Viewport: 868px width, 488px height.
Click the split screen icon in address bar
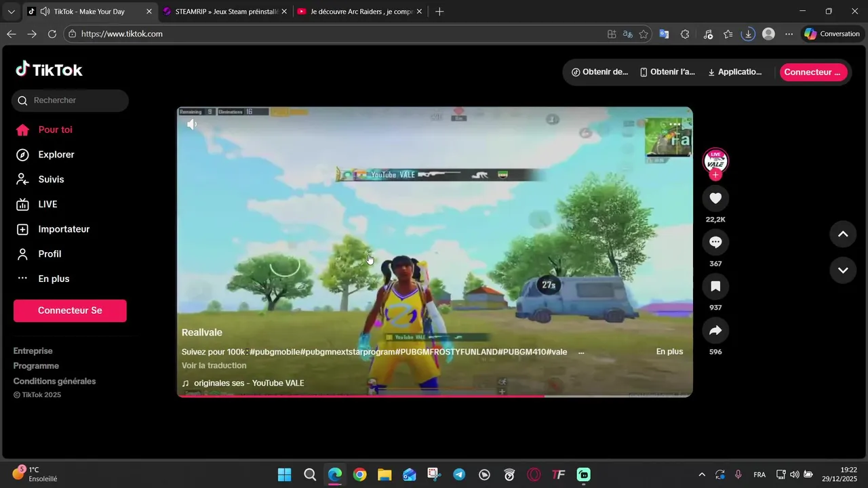[612, 34]
